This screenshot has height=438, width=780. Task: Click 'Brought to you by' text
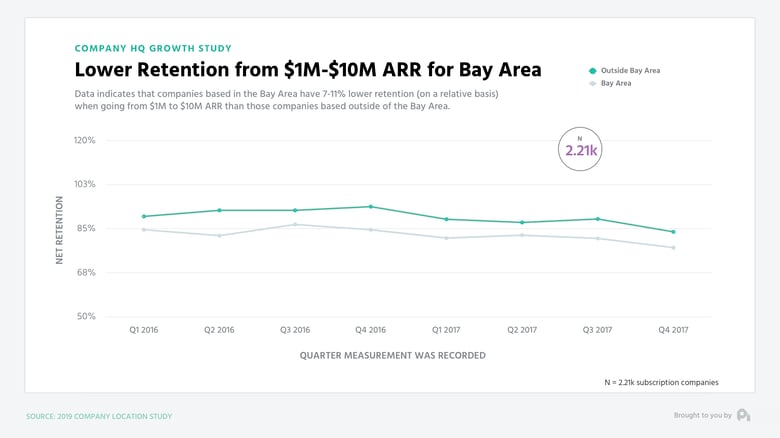[x=702, y=415]
